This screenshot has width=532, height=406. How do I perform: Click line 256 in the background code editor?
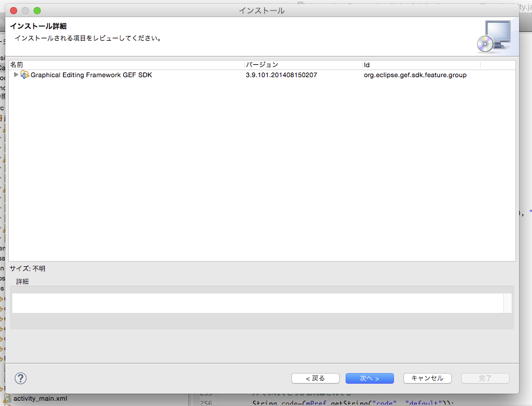point(324,402)
